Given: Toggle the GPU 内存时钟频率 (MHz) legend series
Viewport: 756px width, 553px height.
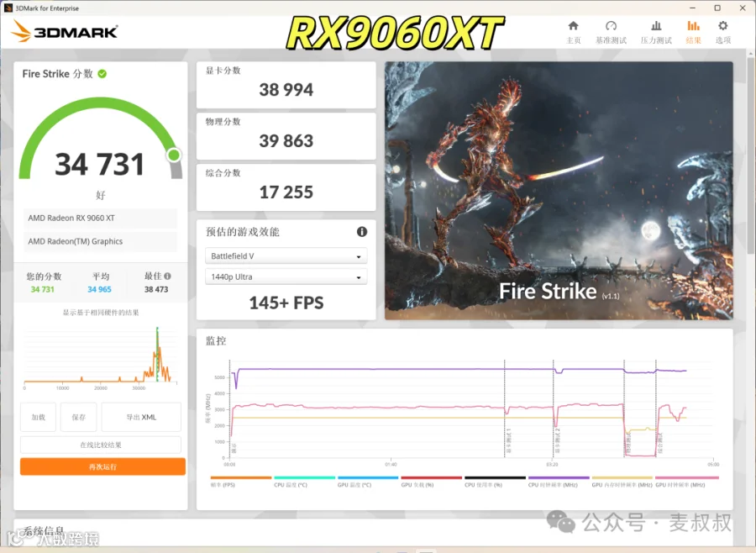Looking at the screenshot, I should click(x=622, y=482).
